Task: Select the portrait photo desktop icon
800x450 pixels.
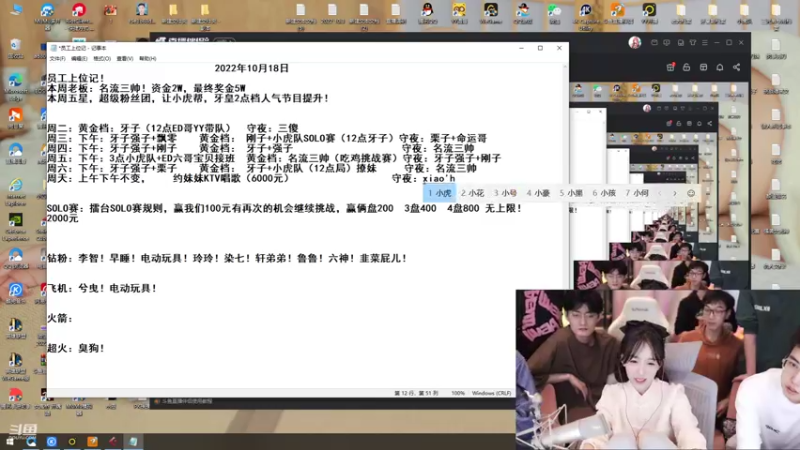Action: [142, 13]
